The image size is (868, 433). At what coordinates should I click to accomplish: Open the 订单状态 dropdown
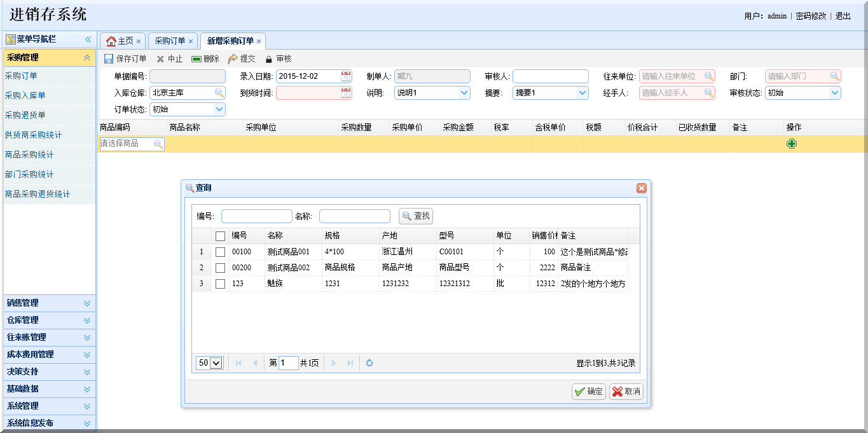pos(219,109)
